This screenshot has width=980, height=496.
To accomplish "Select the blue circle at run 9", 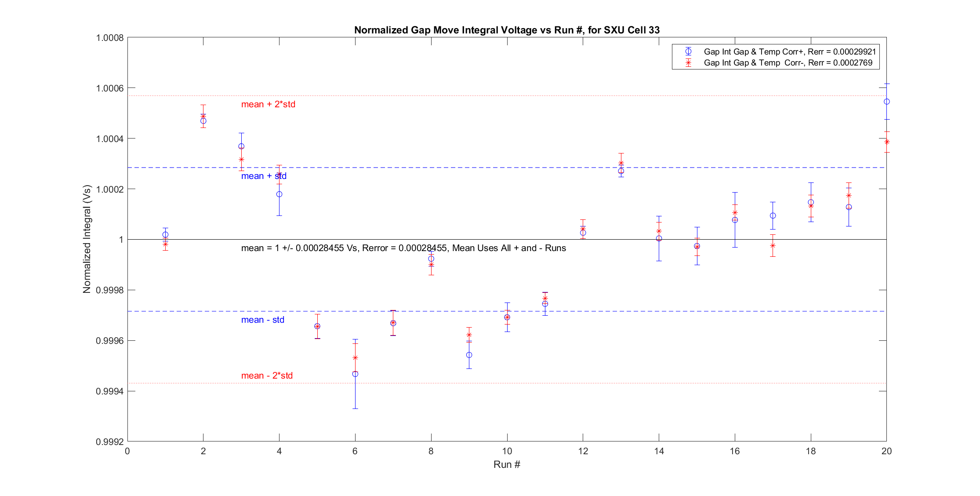I will click(469, 355).
